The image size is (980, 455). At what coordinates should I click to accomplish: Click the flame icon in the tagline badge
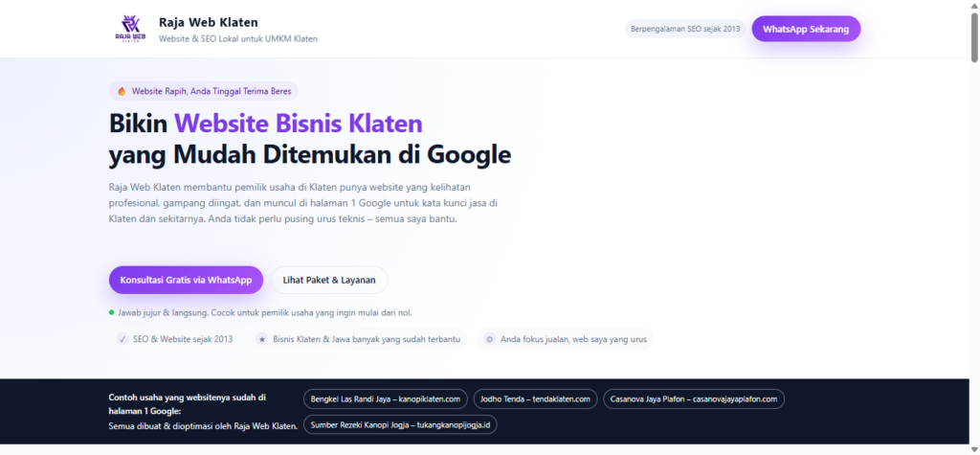[122, 91]
